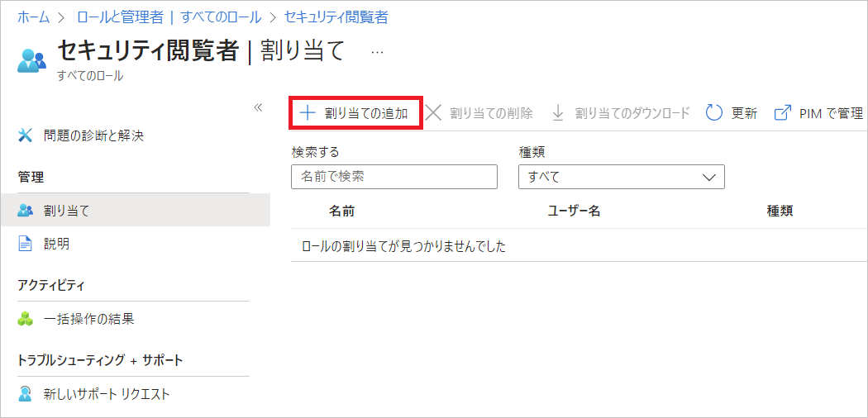Collapse the sidebar with double chevron
Image resolution: width=868 pixels, height=418 pixels.
257,107
